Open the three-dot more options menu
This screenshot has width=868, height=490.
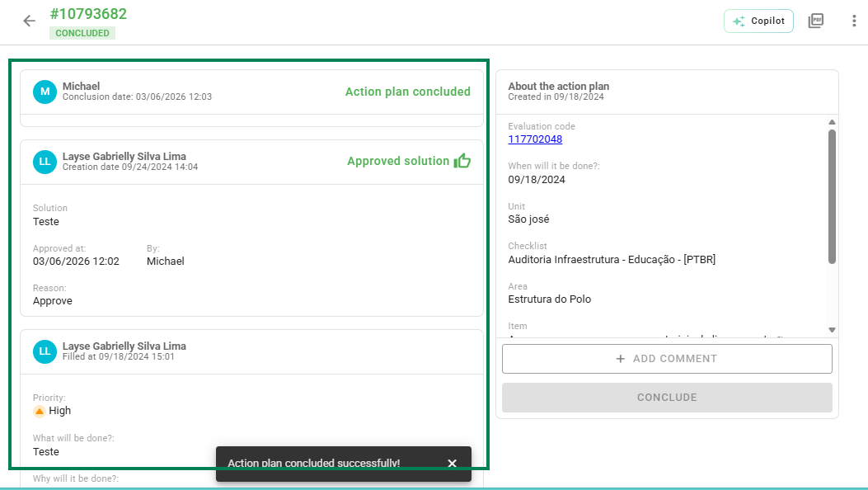pos(854,21)
